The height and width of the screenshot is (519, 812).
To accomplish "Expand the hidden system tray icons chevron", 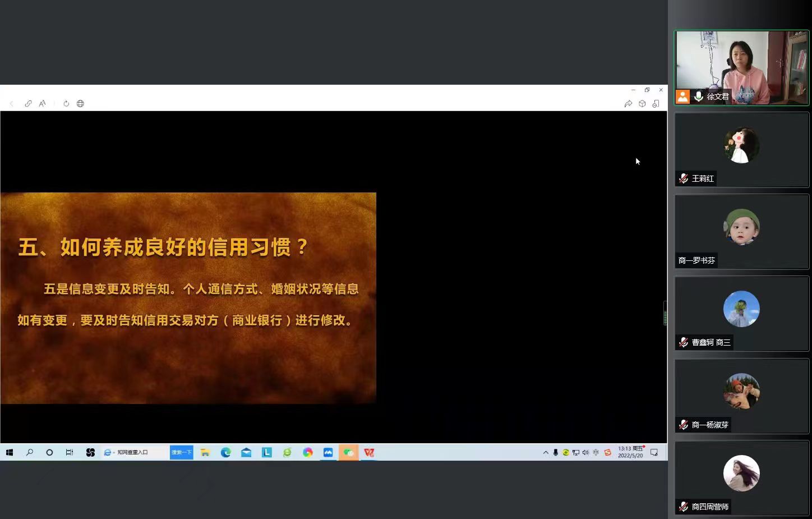I will click(x=546, y=453).
